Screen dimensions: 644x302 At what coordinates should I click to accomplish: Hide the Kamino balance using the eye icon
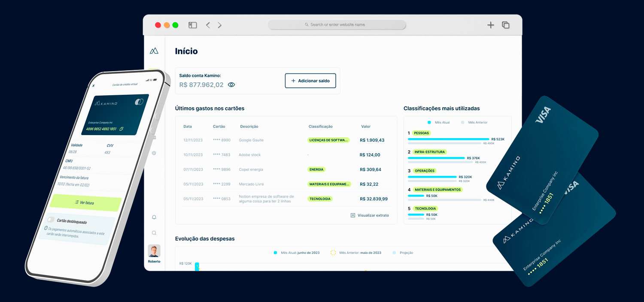231,85
